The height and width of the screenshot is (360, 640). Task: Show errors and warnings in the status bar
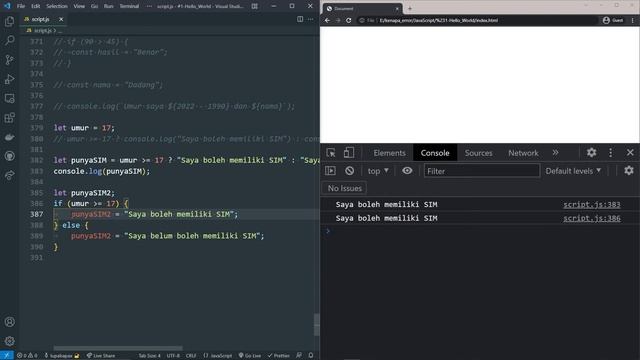click(x=27, y=356)
